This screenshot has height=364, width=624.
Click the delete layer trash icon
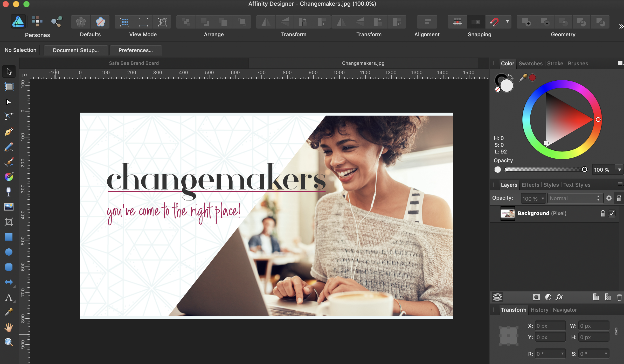tap(619, 297)
